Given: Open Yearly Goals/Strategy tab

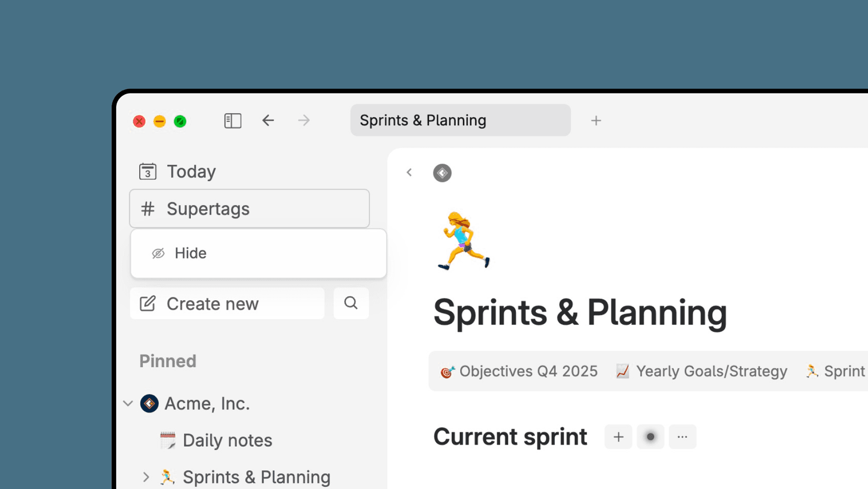Looking at the screenshot, I should [702, 371].
